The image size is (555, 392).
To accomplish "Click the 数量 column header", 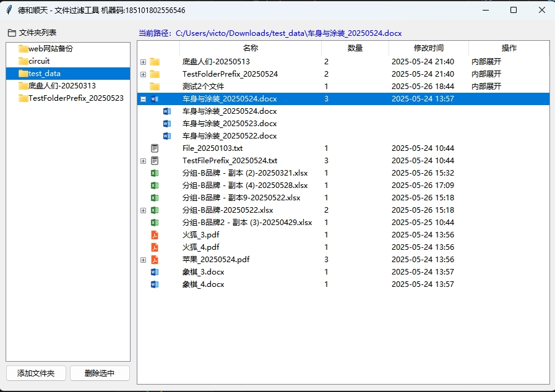I will (355, 48).
